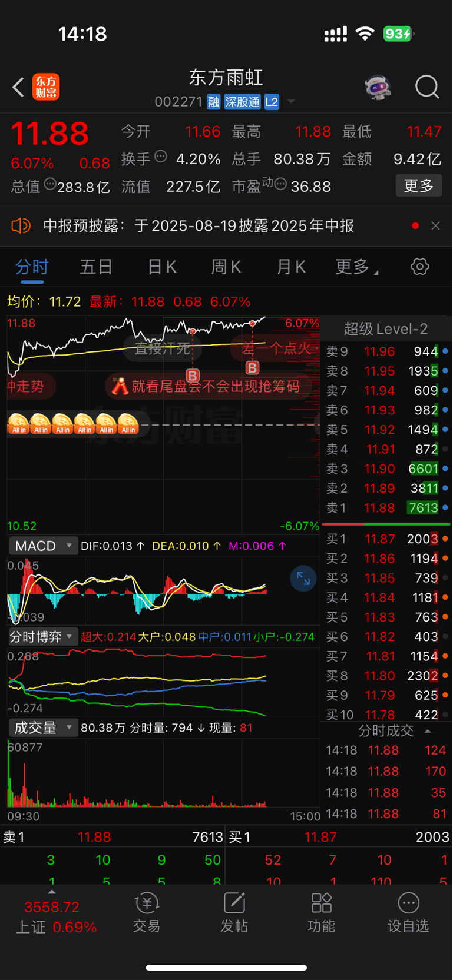453x980 pixels.
Task: Switch to 分时 chart tab
Action: pyautogui.click(x=32, y=267)
